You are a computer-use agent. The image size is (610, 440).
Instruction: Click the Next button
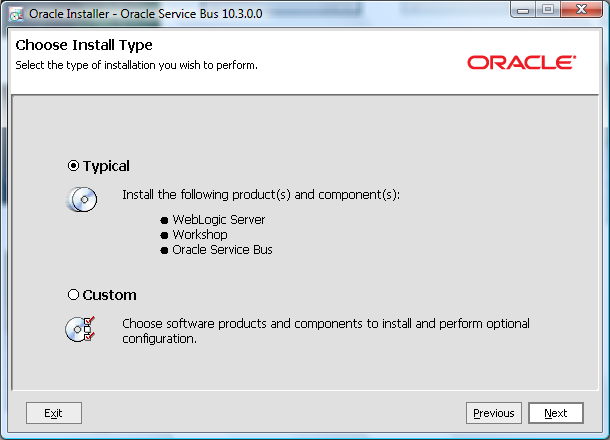coord(556,413)
